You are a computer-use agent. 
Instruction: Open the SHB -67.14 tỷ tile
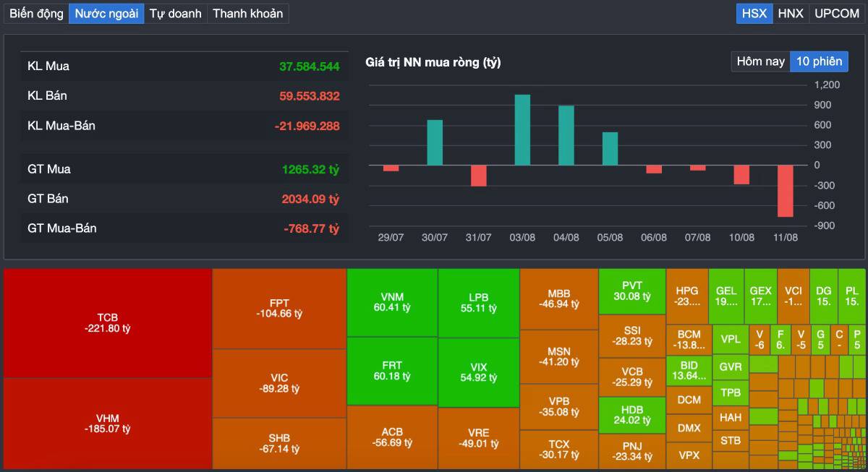coord(279,443)
